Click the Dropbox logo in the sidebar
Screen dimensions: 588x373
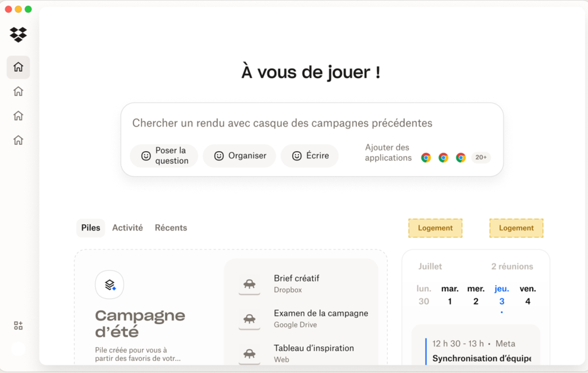click(18, 34)
